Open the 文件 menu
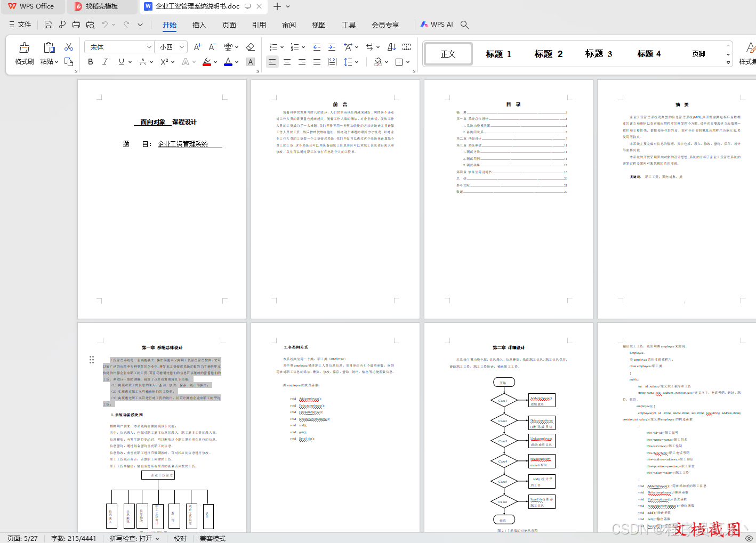Image resolution: width=756 pixels, height=543 pixels. tap(20, 25)
